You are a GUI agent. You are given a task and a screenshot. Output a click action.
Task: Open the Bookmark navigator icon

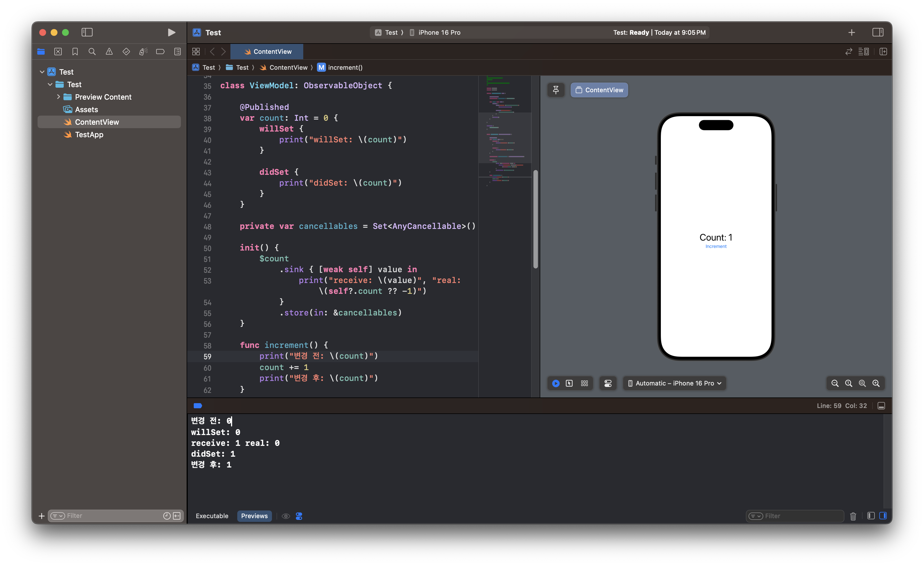(75, 52)
